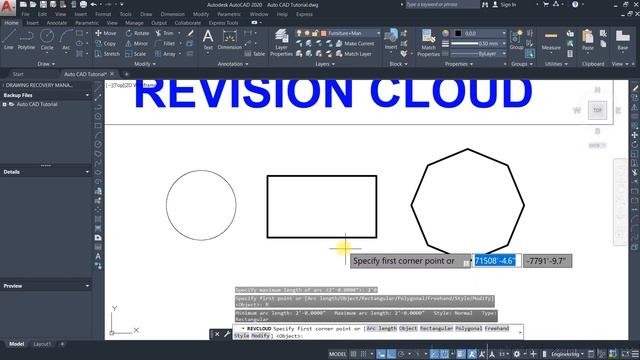Click the Rotate tool
The width and height of the screenshot is (640, 360).
pyautogui.click(x=137, y=33)
